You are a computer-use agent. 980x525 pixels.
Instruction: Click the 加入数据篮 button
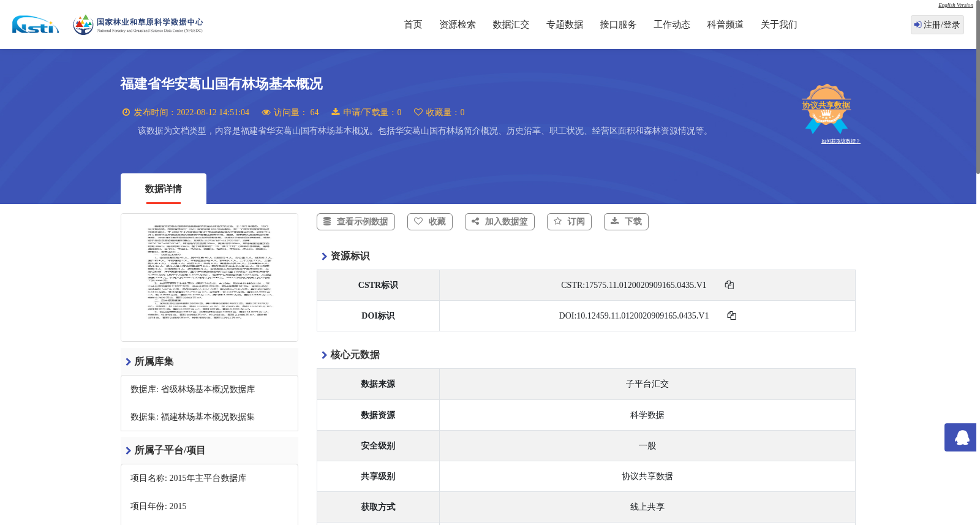pyautogui.click(x=500, y=222)
